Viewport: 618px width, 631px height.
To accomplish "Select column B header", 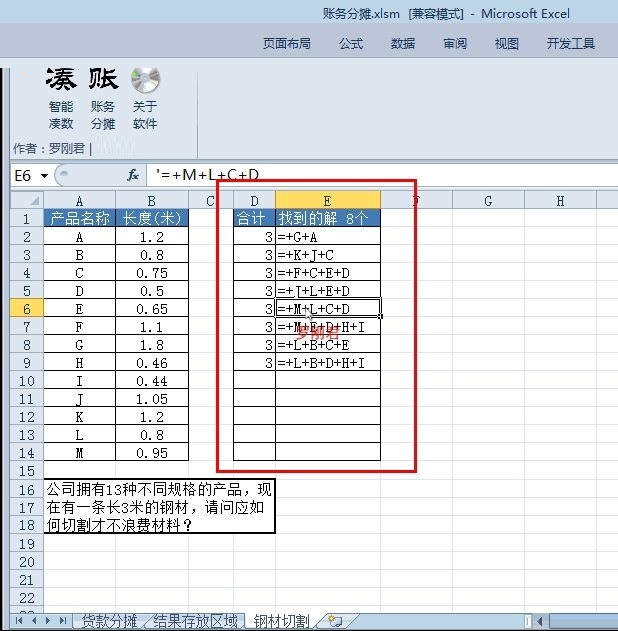I will coord(152,200).
